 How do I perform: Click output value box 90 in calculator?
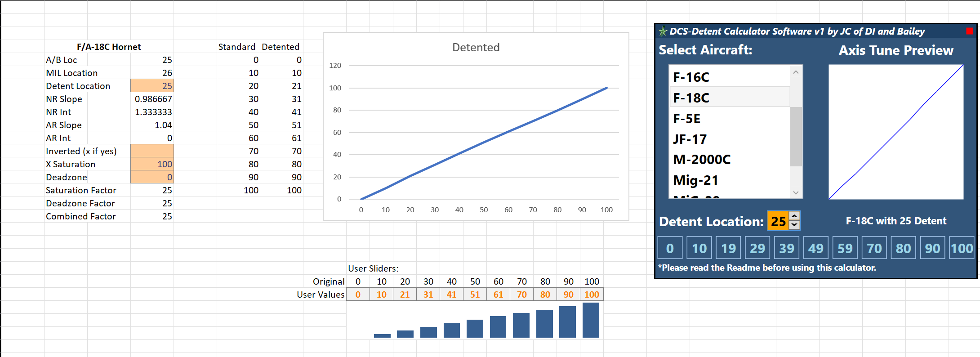pos(932,248)
